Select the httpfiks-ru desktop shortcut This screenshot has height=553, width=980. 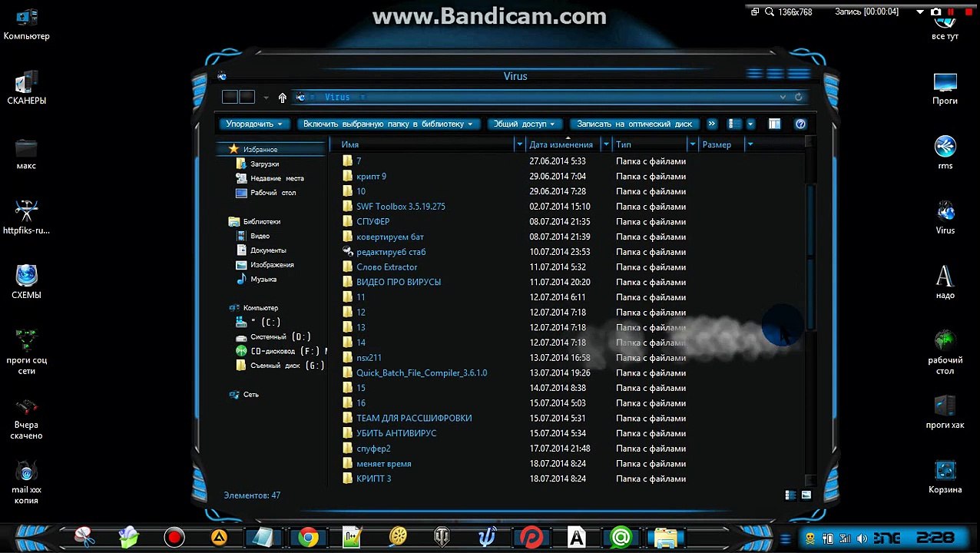[26, 217]
